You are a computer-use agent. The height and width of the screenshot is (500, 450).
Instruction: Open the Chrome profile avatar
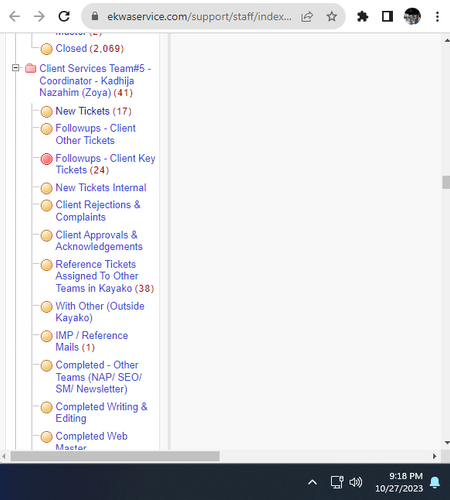tap(412, 16)
